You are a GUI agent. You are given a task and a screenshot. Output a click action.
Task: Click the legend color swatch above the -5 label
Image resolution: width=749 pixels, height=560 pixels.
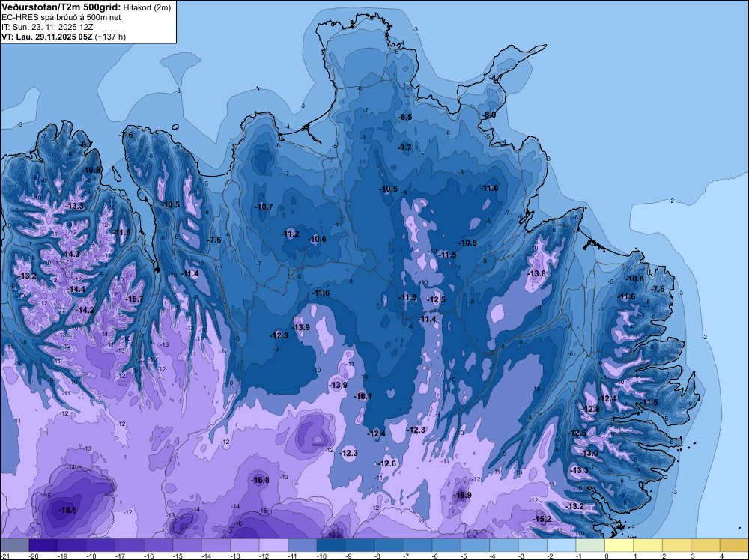[x=476, y=545]
